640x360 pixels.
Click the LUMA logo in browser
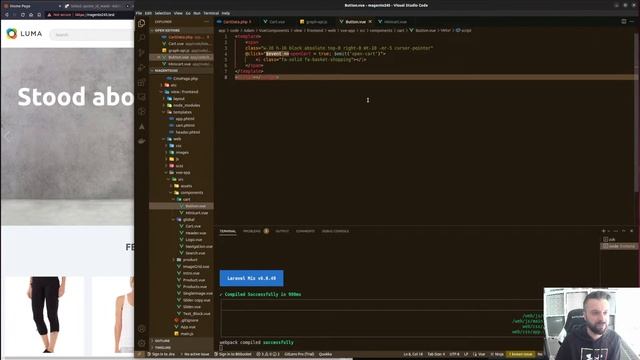click(x=24, y=34)
